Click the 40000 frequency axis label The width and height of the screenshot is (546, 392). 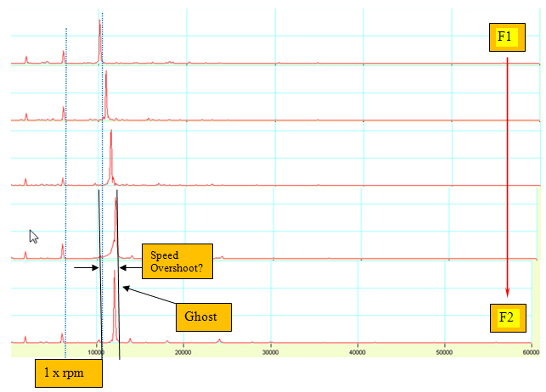357,352
